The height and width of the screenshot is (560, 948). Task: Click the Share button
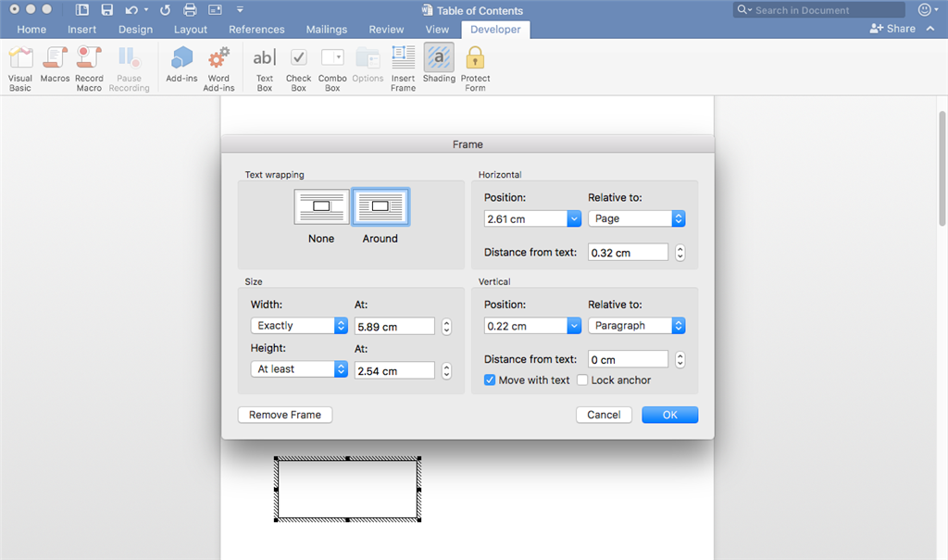click(x=892, y=29)
